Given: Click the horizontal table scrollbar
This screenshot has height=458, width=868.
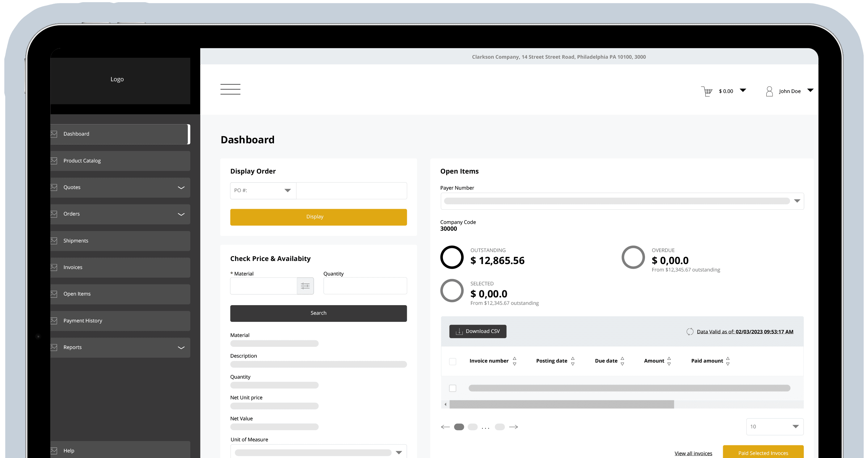Looking at the screenshot, I should coord(561,405).
